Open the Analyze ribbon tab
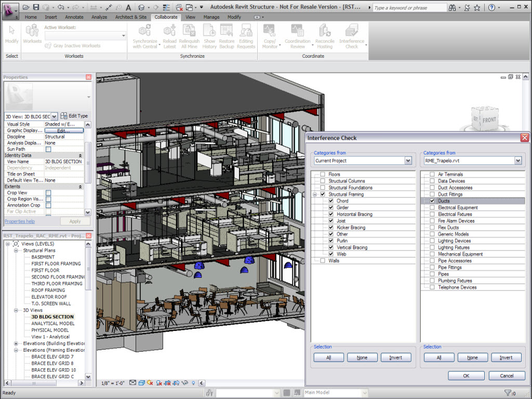The image size is (532, 399). click(x=99, y=17)
